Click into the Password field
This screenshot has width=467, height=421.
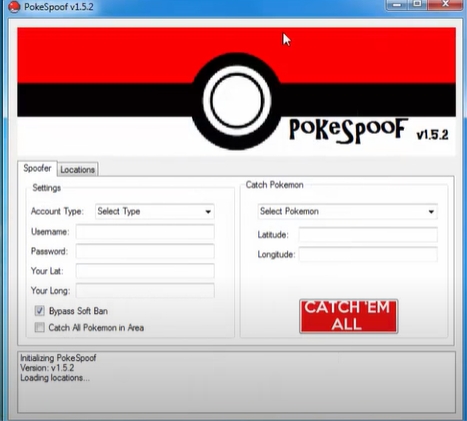pyautogui.click(x=145, y=251)
